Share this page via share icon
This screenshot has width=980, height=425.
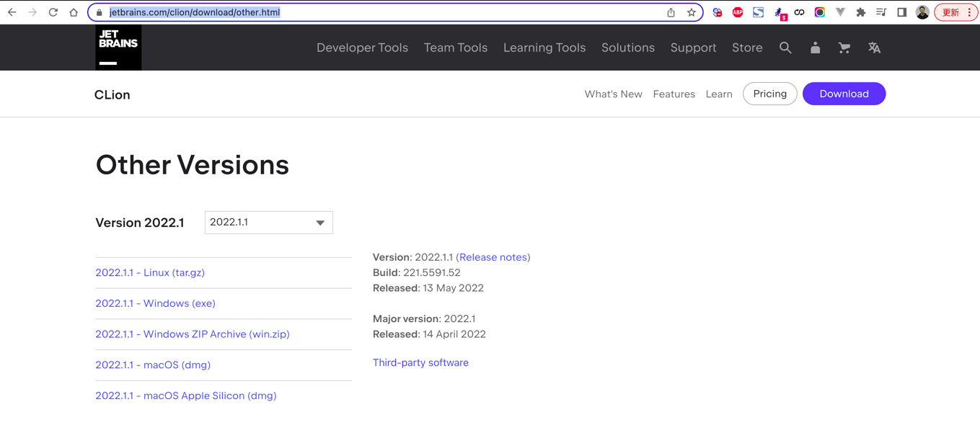coord(671,12)
